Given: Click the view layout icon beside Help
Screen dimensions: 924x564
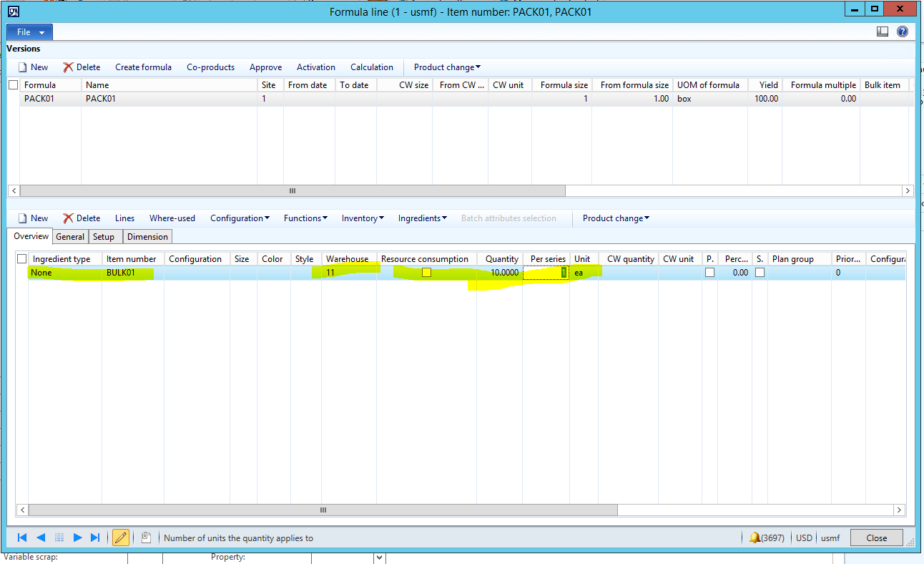Looking at the screenshot, I should (x=883, y=32).
